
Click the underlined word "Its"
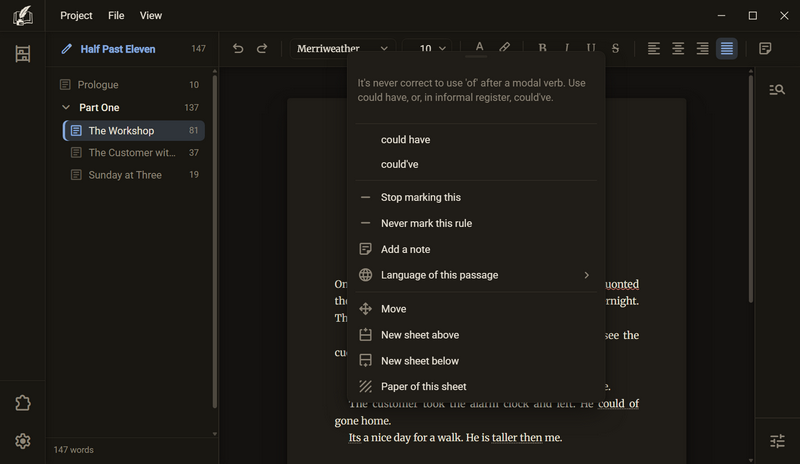pos(355,438)
